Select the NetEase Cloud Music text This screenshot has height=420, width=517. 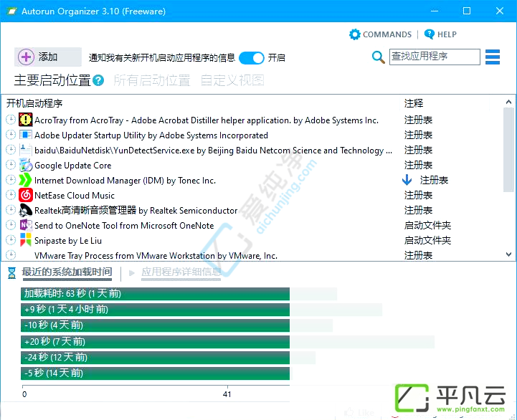point(75,196)
